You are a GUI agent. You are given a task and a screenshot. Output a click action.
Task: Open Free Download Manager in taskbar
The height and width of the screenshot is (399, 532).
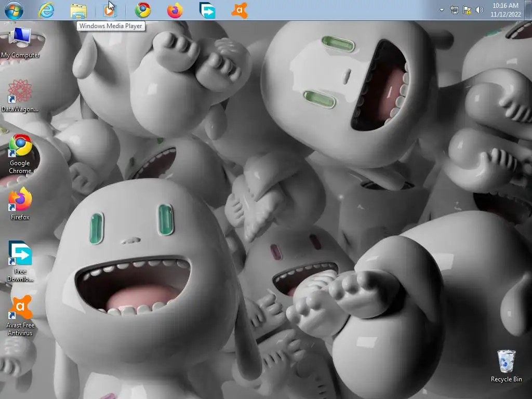coord(207,10)
